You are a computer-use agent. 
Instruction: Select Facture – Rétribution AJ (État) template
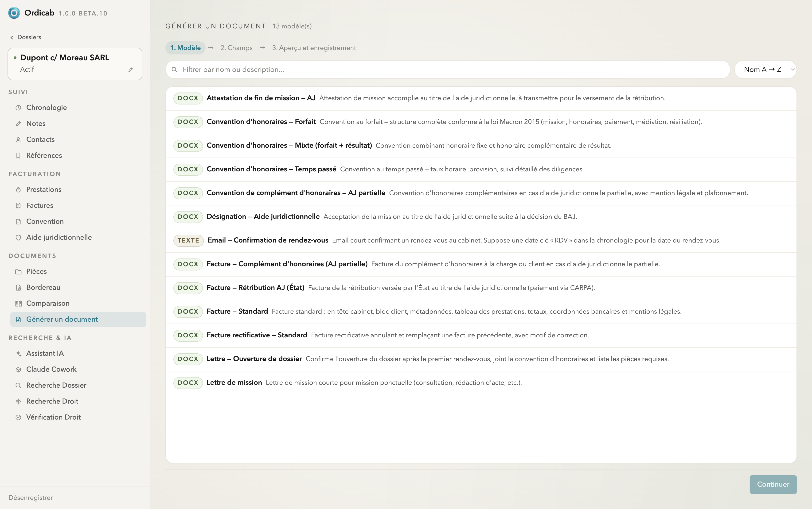[x=481, y=288]
